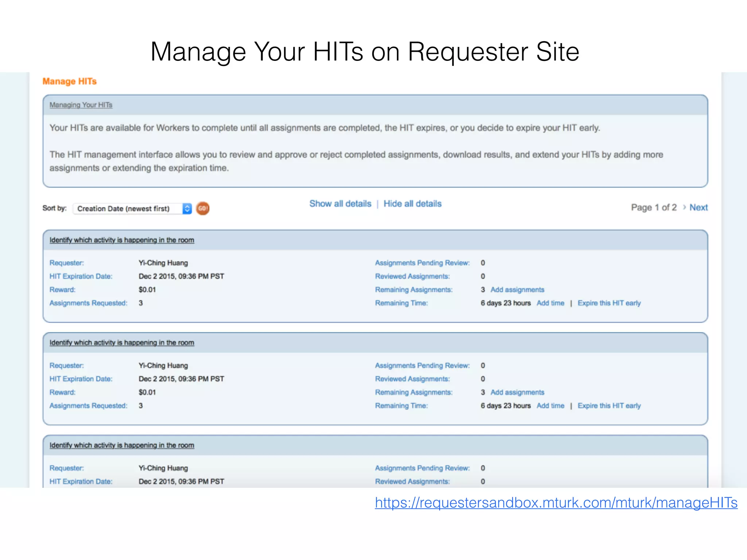Click the Sort by label
The width and height of the screenshot is (747, 560).
[x=55, y=208]
